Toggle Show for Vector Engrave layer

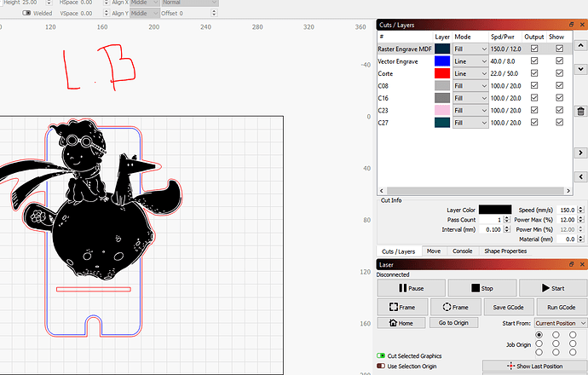pos(560,61)
